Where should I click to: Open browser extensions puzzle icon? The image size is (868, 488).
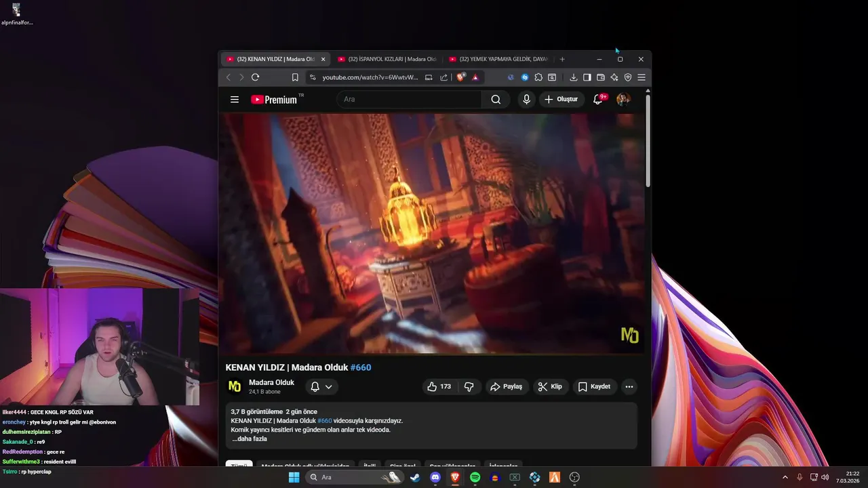538,77
